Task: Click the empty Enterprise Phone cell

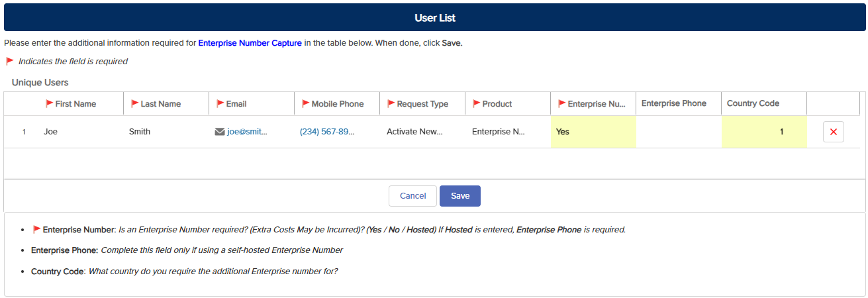Action: pos(678,132)
